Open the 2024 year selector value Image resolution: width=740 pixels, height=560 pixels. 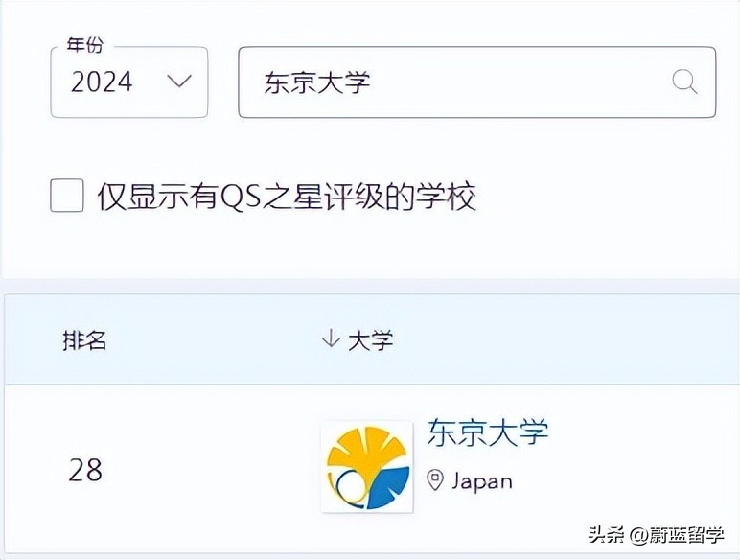pos(102,82)
